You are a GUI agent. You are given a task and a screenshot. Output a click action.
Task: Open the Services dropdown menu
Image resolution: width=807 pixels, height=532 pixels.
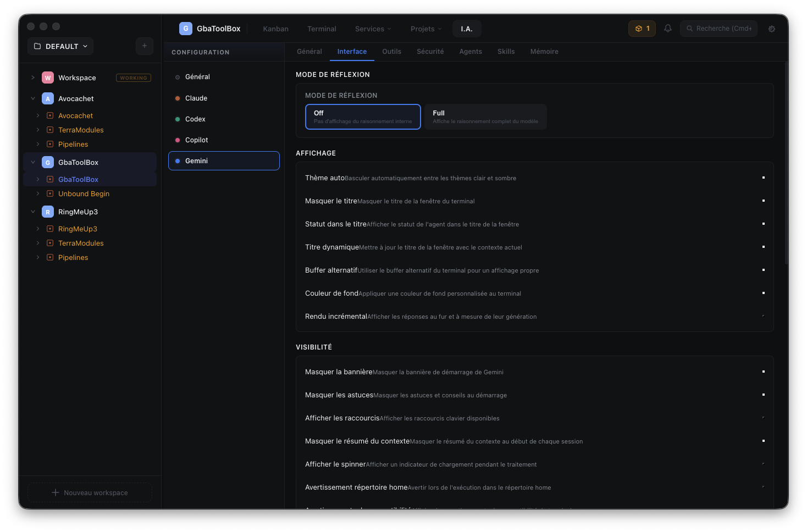tap(373, 29)
